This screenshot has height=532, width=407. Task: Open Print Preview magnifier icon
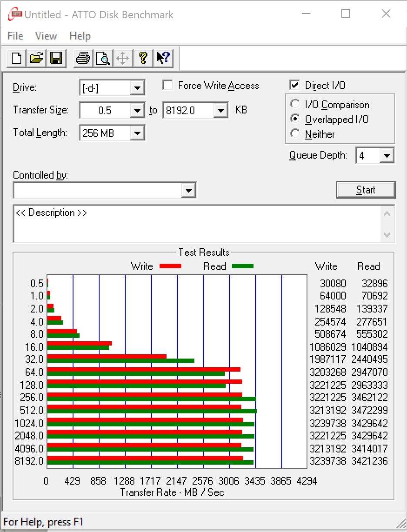[103, 58]
